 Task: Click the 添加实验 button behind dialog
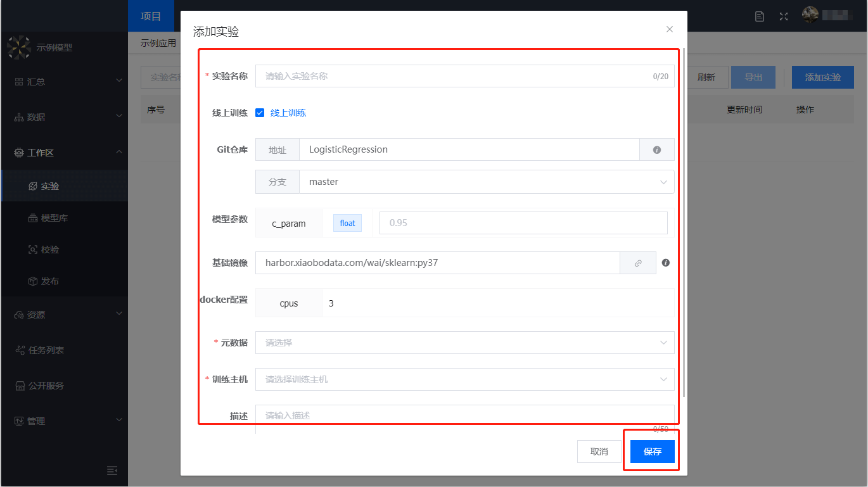coord(823,77)
